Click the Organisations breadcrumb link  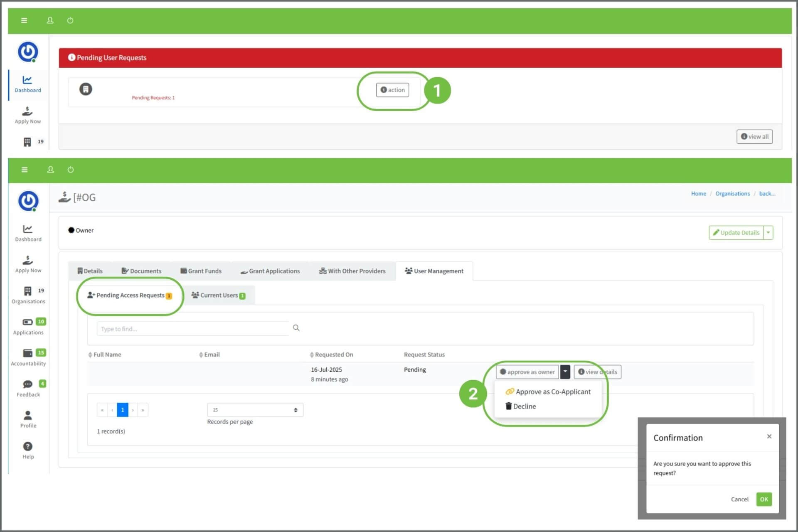(x=732, y=194)
